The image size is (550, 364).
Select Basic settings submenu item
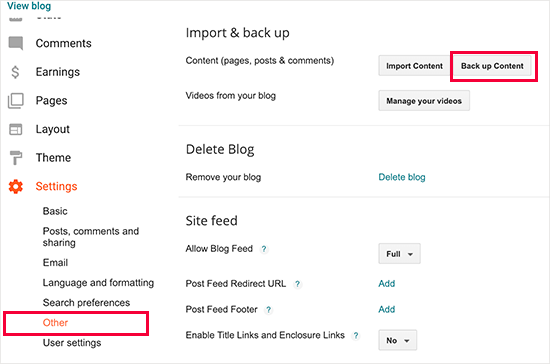(x=55, y=211)
